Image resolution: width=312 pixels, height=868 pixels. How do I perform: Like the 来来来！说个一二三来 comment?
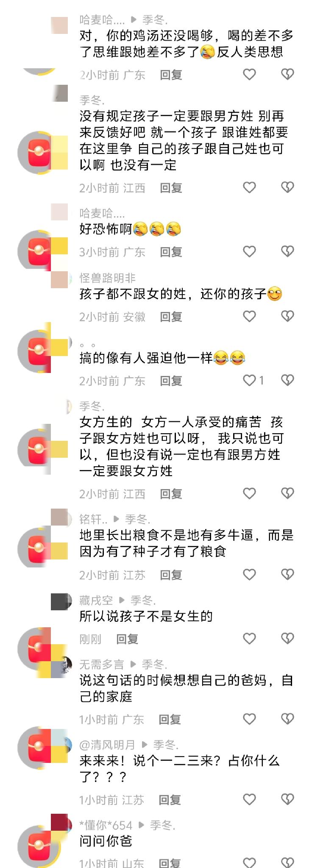click(249, 799)
